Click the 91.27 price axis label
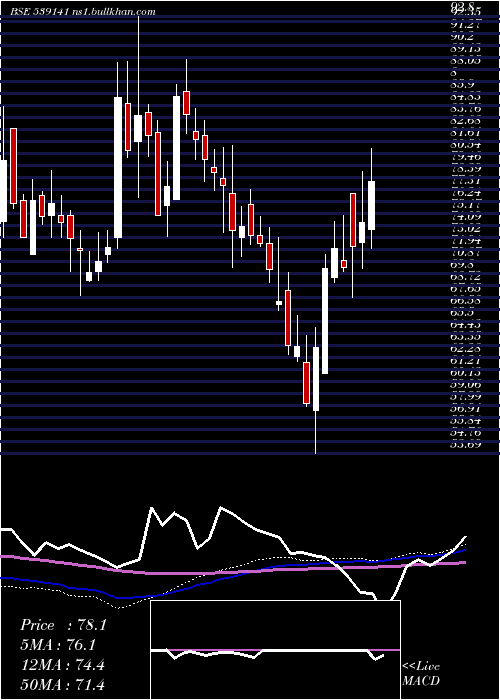Image resolution: width=500 pixels, height=700 pixels. click(465, 25)
